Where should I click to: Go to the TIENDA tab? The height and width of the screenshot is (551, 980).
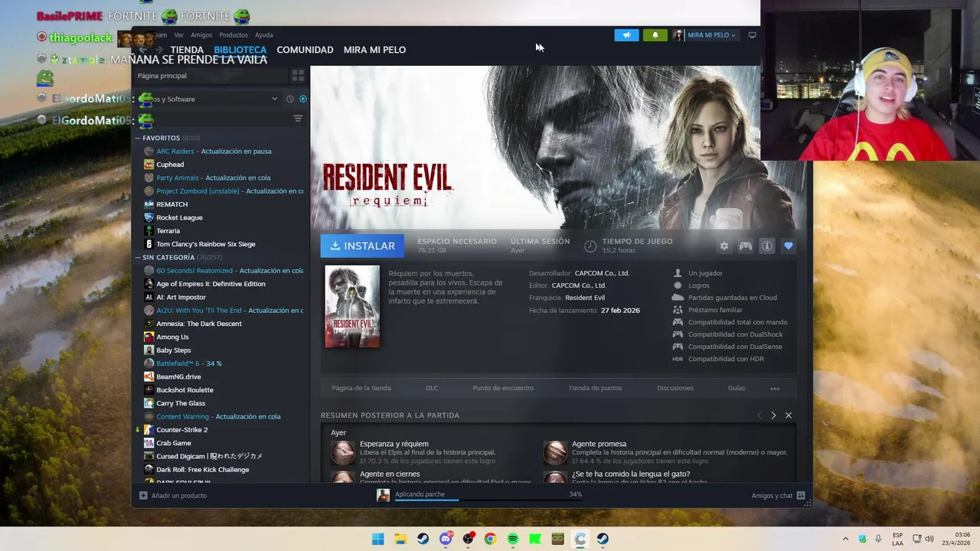click(187, 50)
